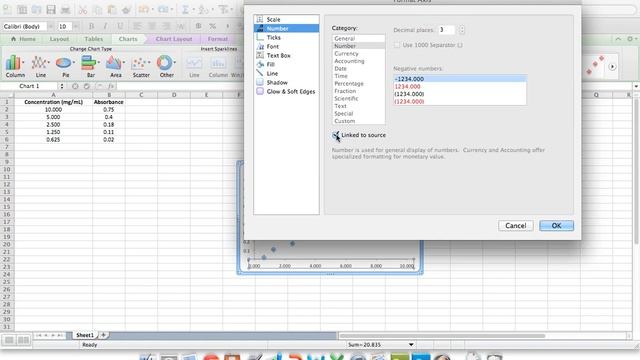Click the Chart 1 name box stepper arrows
640x360 pixels.
click(x=62, y=86)
